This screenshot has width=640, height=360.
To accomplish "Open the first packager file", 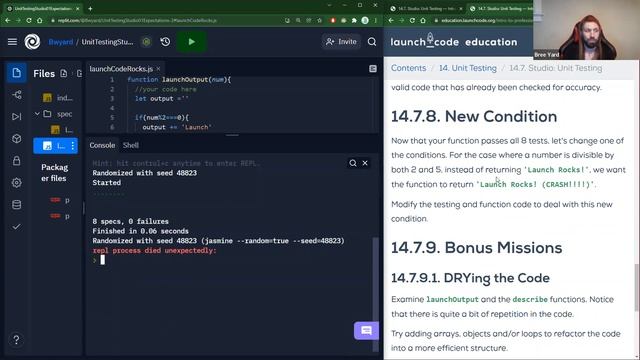I will point(60,200).
